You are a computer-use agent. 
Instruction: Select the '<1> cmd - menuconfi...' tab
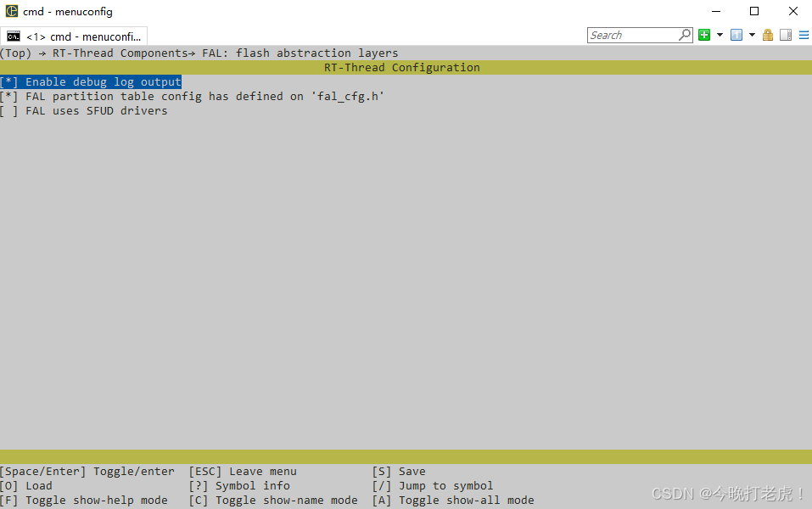[x=75, y=36]
